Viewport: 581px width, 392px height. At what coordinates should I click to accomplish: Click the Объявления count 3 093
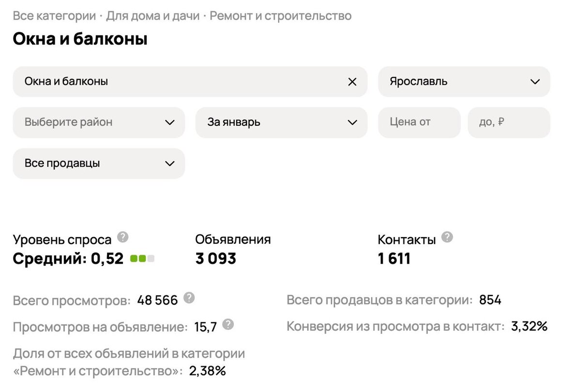click(x=215, y=259)
